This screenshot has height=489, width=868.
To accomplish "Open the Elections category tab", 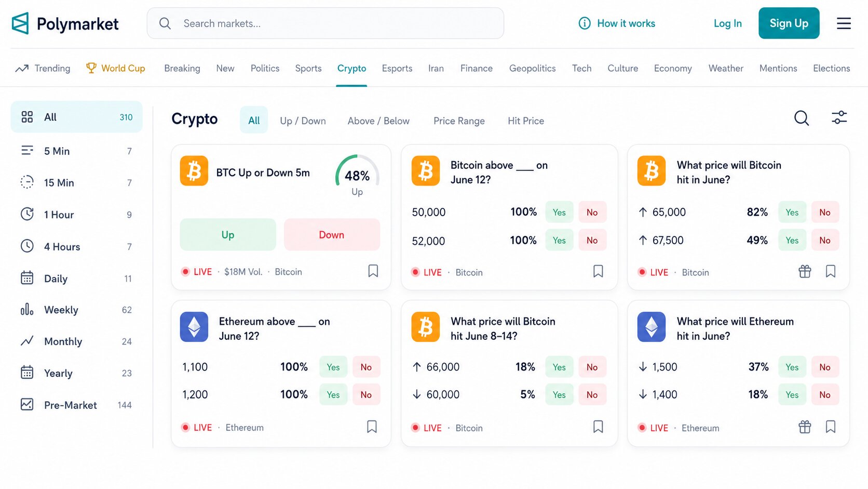I will 831,68.
